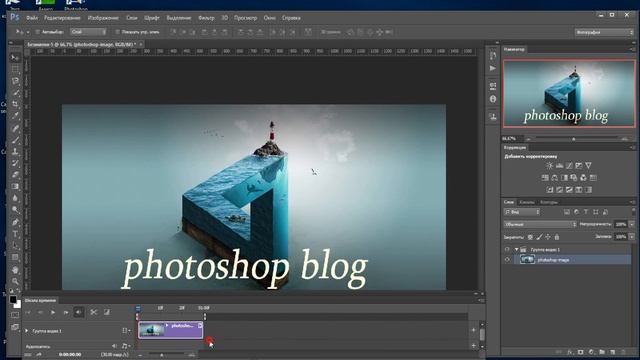The width and height of the screenshot is (640, 360).
Task: Select the Brush tool
Action: [15, 140]
